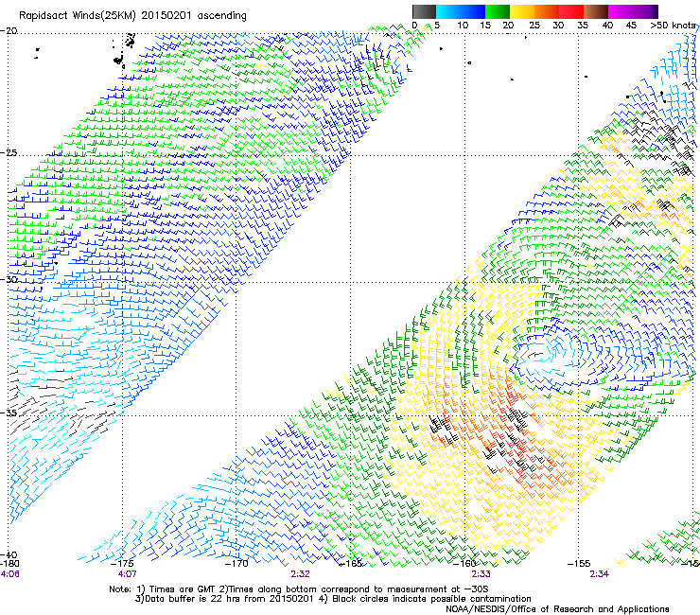Viewport: 700px width, 615px height.
Task: Select the '-175' longitude axis label
Action: pos(123,564)
